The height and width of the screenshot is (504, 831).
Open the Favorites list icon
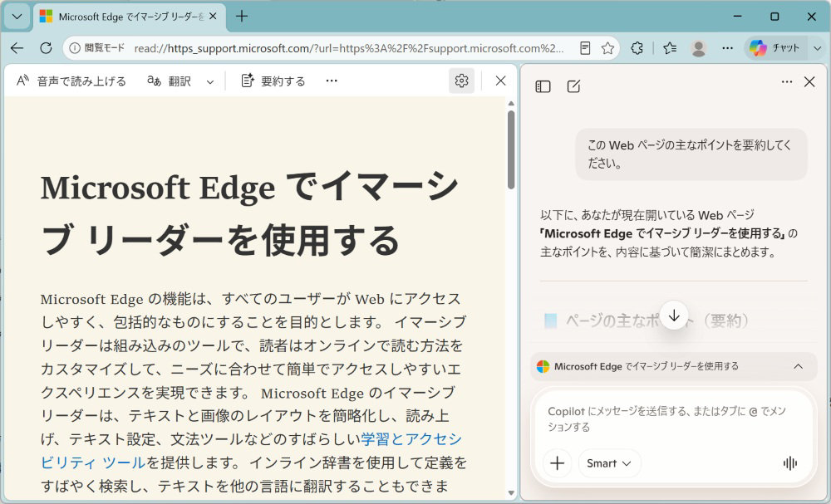pos(670,48)
